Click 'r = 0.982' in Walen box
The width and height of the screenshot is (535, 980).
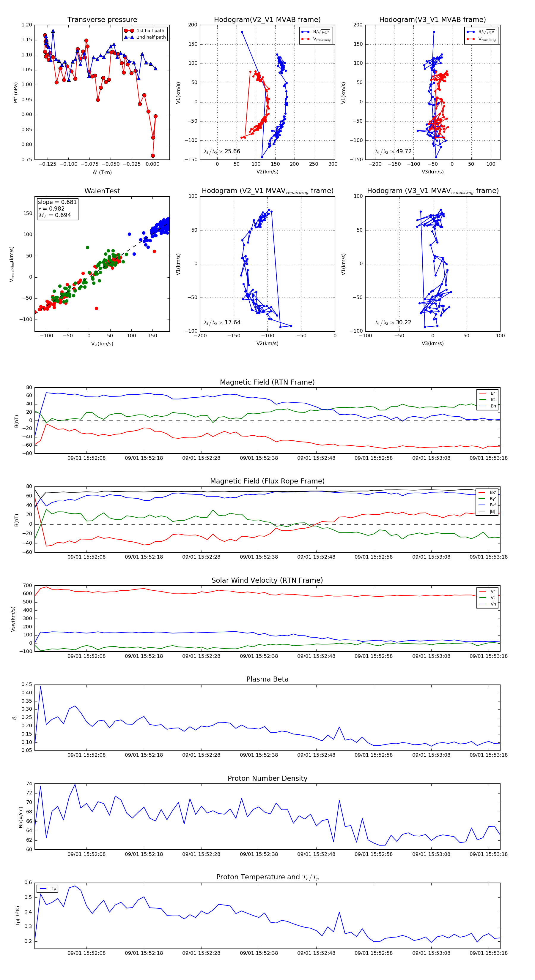pyautogui.click(x=51, y=208)
